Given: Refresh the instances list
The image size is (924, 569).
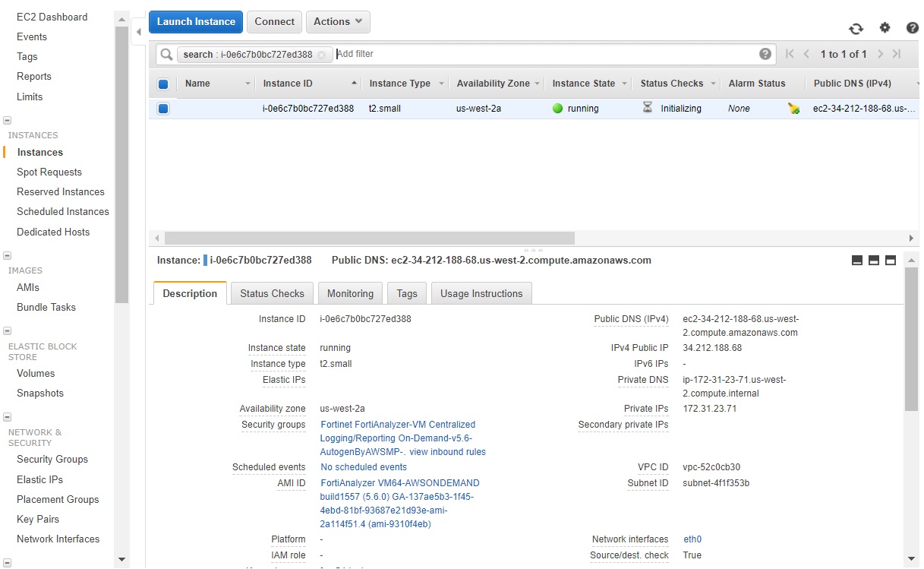Looking at the screenshot, I should (856, 27).
